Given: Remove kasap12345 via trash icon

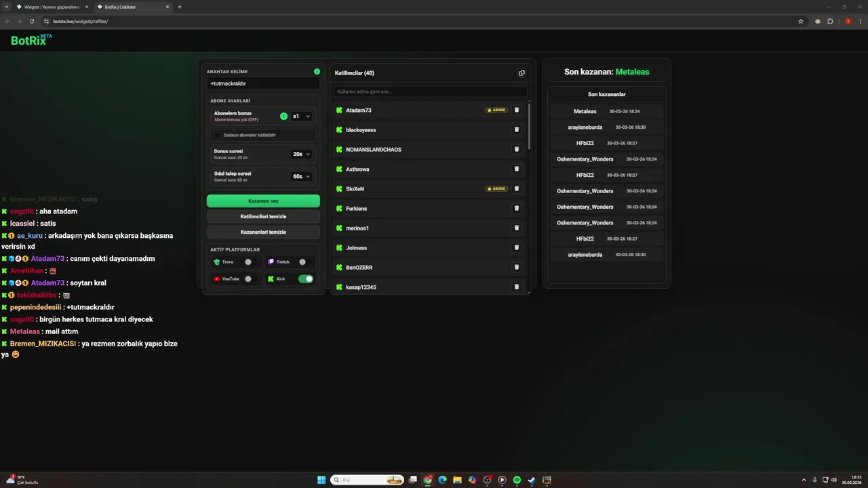Looking at the screenshot, I should pos(517,287).
